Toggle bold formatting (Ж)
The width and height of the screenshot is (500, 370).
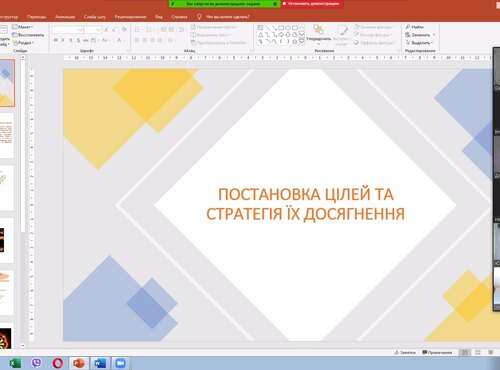pos(56,40)
